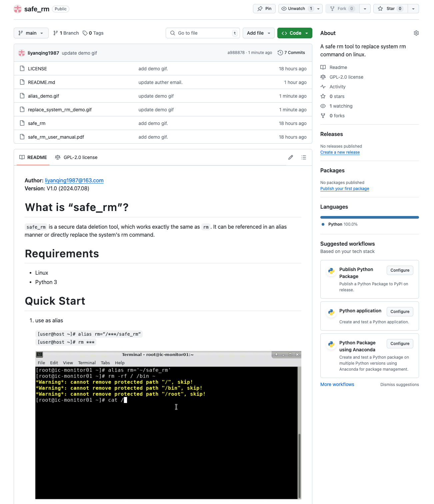The image size is (434, 504).
Task: Click Create a new release link
Action: (x=340, y=152)
